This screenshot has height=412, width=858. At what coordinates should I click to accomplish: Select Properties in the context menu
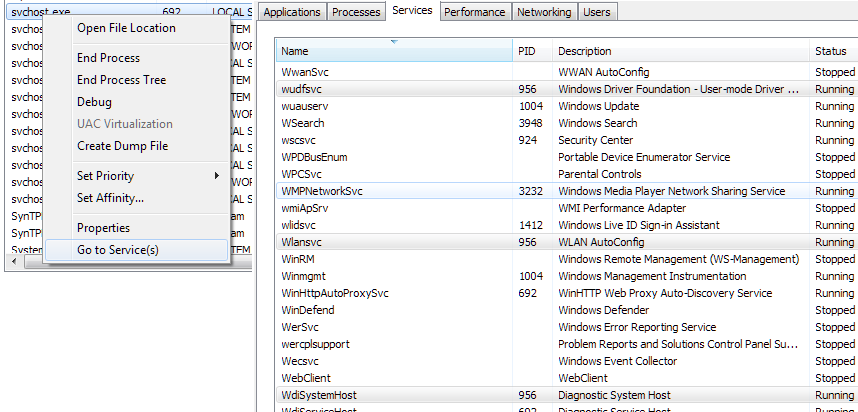pos(103,228)
